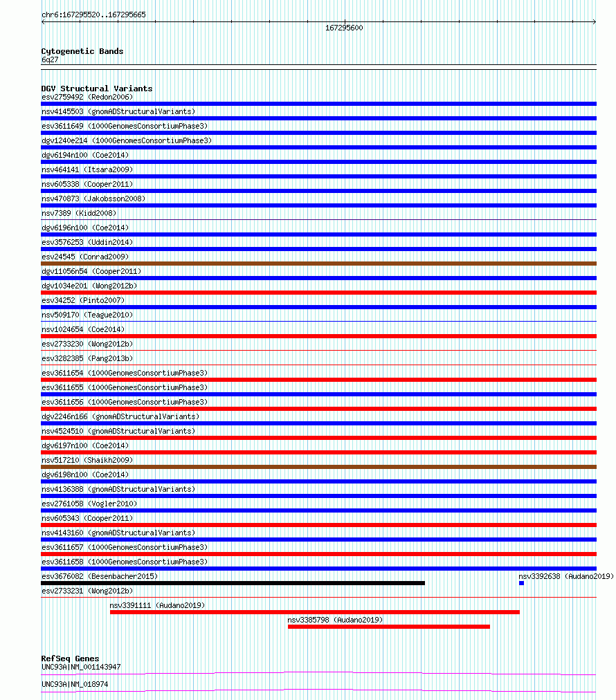Viewport: 616px width, 700px height.
Task: Open dgv6196n100 (Coe2014) label
Action: point(85,228)
